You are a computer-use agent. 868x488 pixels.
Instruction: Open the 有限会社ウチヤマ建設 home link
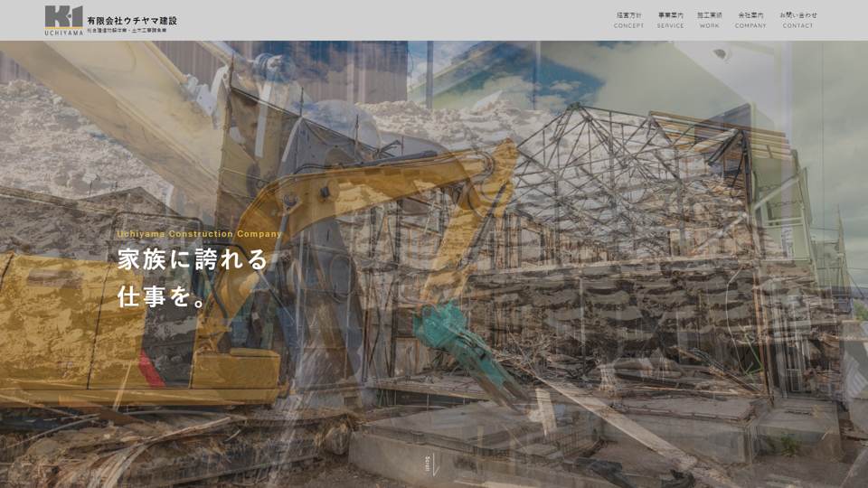pos(132,20)
